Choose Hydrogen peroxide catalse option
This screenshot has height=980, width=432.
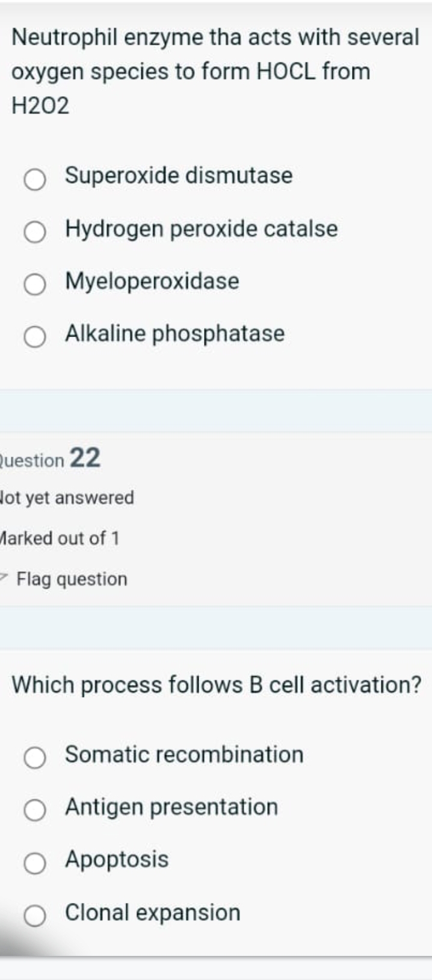(35, 231)
